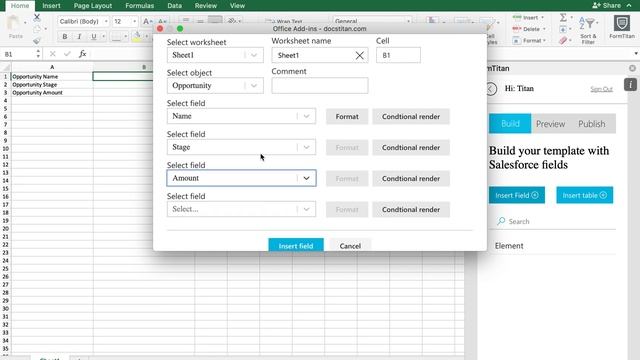Click the search magnifier in FormTitan pane
640x360 pixels.
pos(501,221)
